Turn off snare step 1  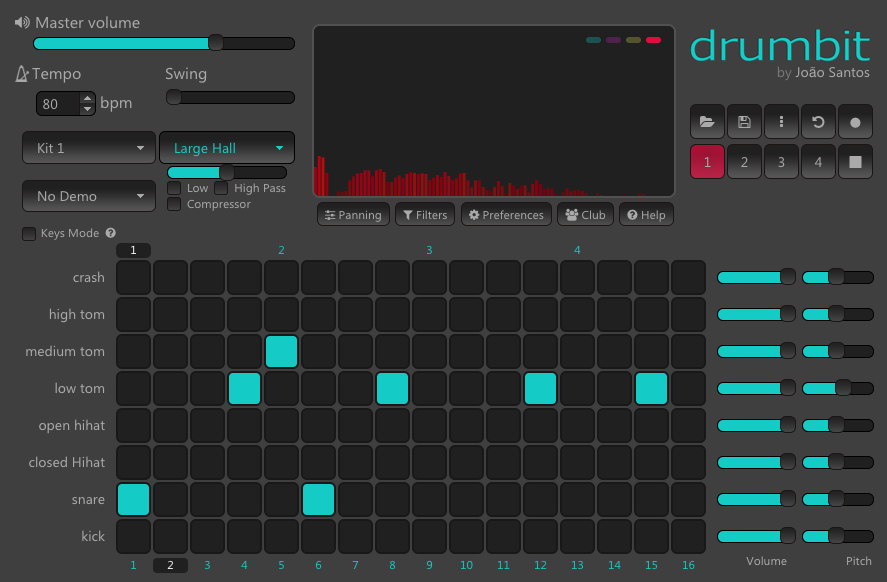[134, 499]
